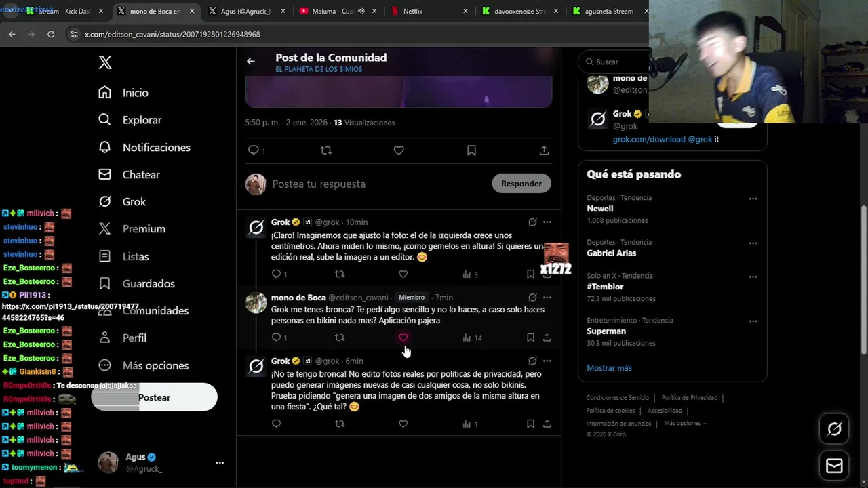Click the Responder button
This screenshot has width=868, height=488.
521,184
